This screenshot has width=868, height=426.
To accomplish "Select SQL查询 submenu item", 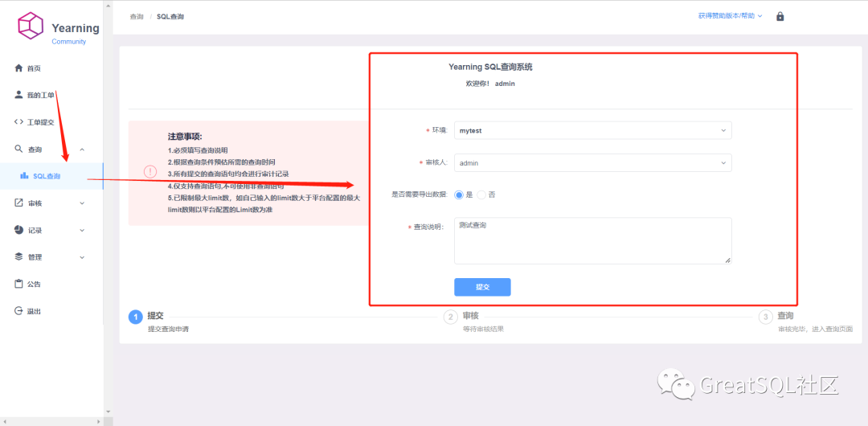I will coord(51,176).
